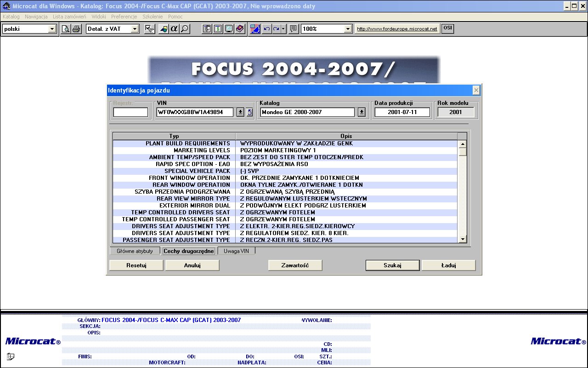This screenshot has width=588, height=368.
Task: Click the vehicle identification icon in toolbar
Action: point(164,29)
